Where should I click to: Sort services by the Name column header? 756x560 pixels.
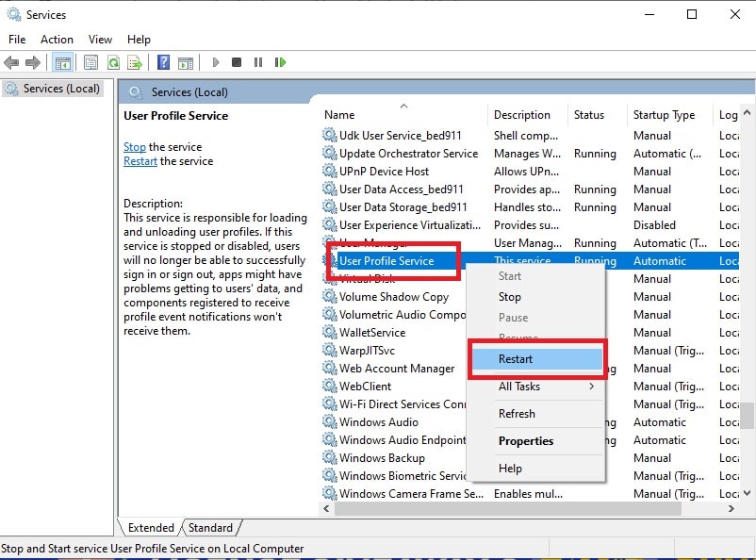point(339,114)
